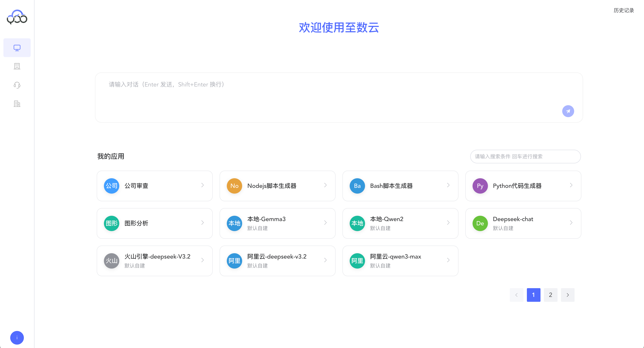Go to page 2 of apps

550,295
